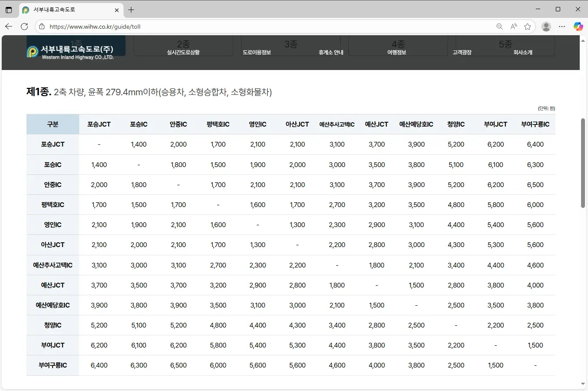The image size is (588, 391).
Task: Select 6,400 in the 포승JCT row
Action: pos(535,144)
